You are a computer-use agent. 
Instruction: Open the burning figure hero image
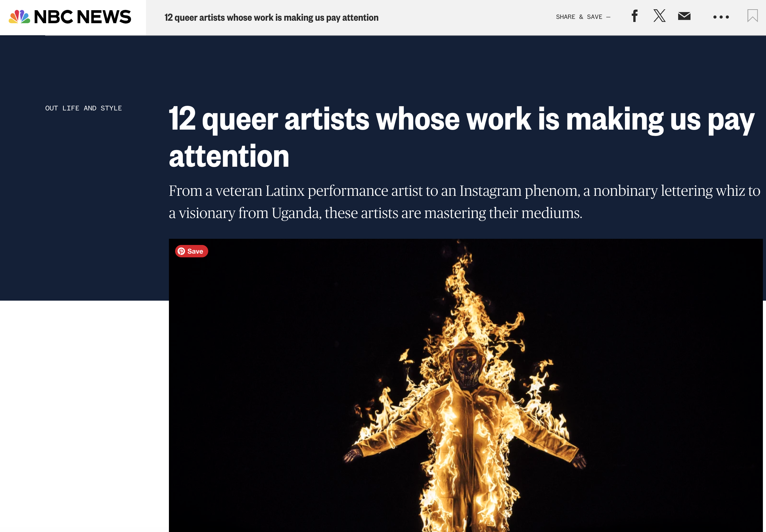click(466, 385)
